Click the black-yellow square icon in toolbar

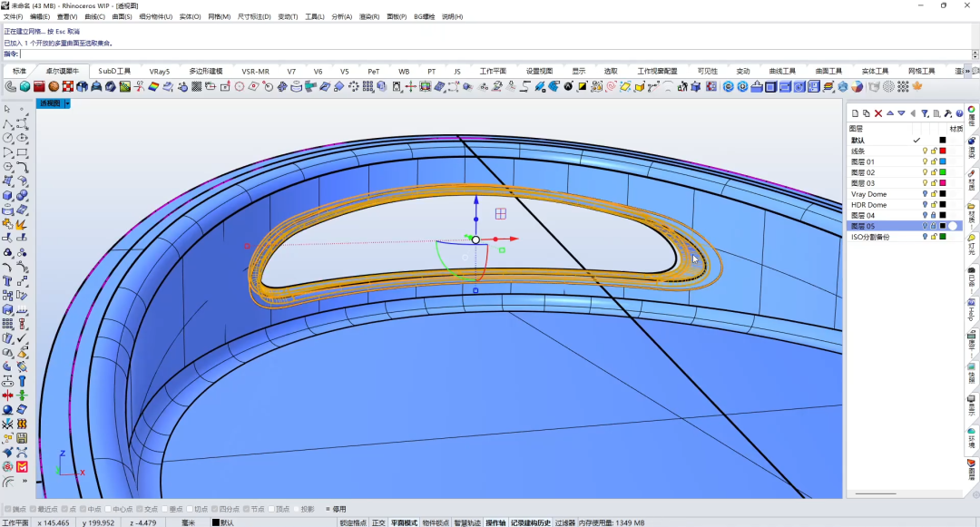tap(583, 87)
